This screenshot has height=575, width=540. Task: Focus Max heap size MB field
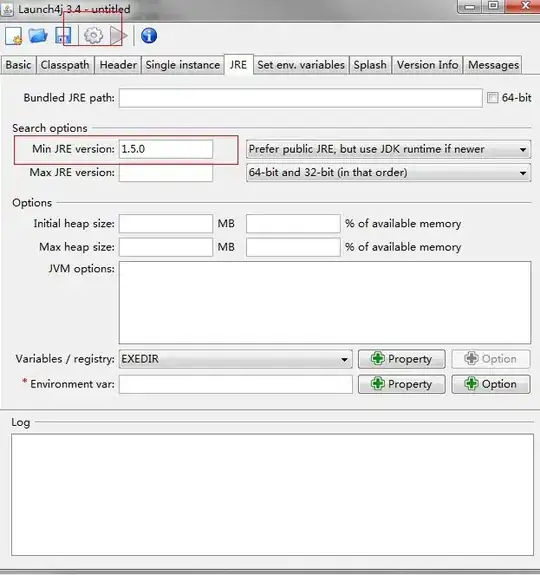[x=166, y=247]
